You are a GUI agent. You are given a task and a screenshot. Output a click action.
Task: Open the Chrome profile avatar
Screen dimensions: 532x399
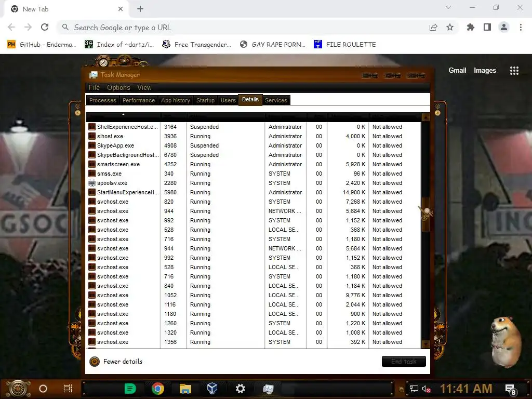[504, 27]
